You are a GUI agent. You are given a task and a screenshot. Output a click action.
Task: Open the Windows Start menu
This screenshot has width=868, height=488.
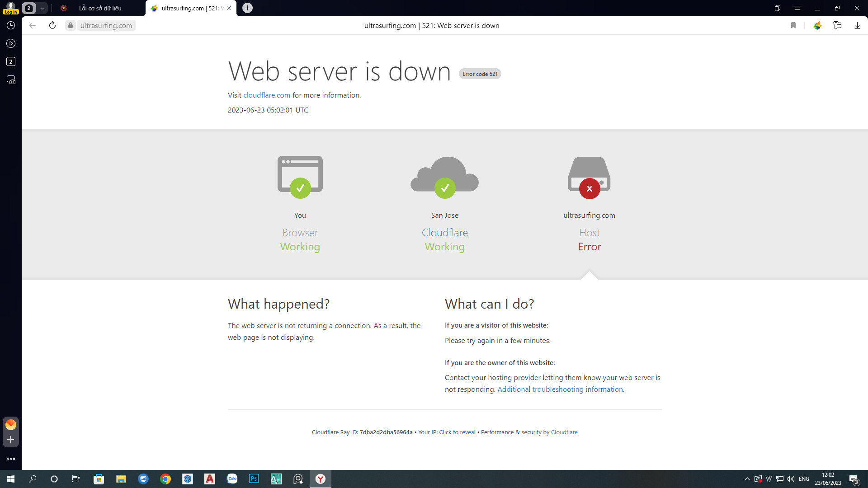[x=11, y=479]
